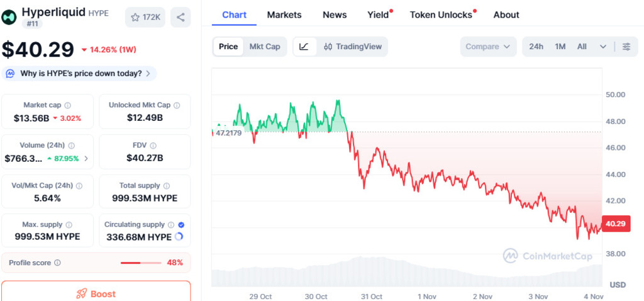
Task: Open the Markets tab
Action: [x=284, y=14]
